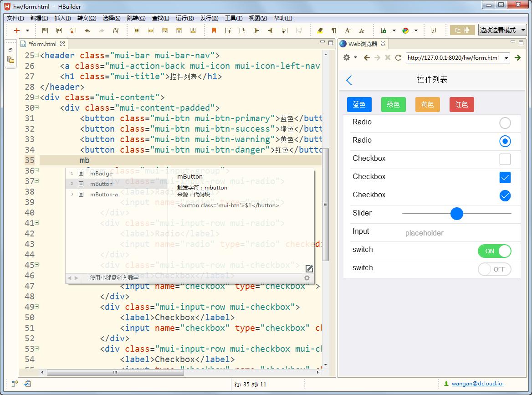Click the green go arrow beside URL

[517, 57]
